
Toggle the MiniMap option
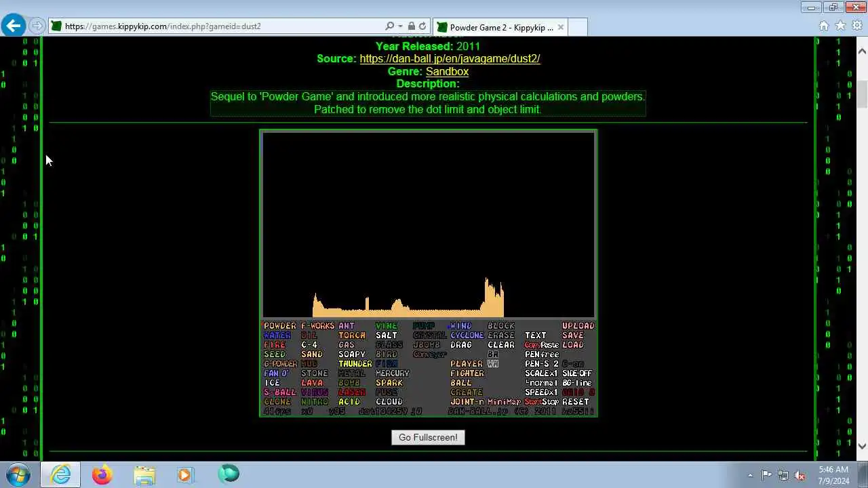[504, 402]
